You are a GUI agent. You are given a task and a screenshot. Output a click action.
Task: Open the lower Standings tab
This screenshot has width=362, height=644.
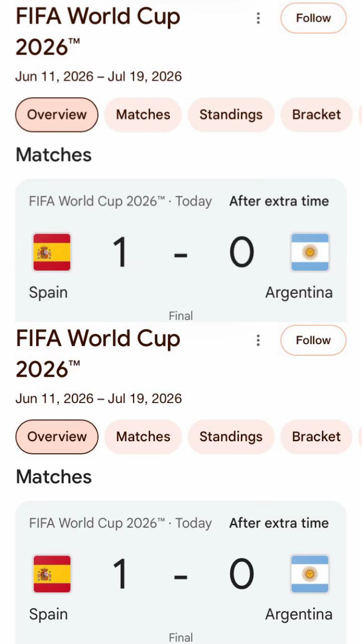[x=231, y=437]
